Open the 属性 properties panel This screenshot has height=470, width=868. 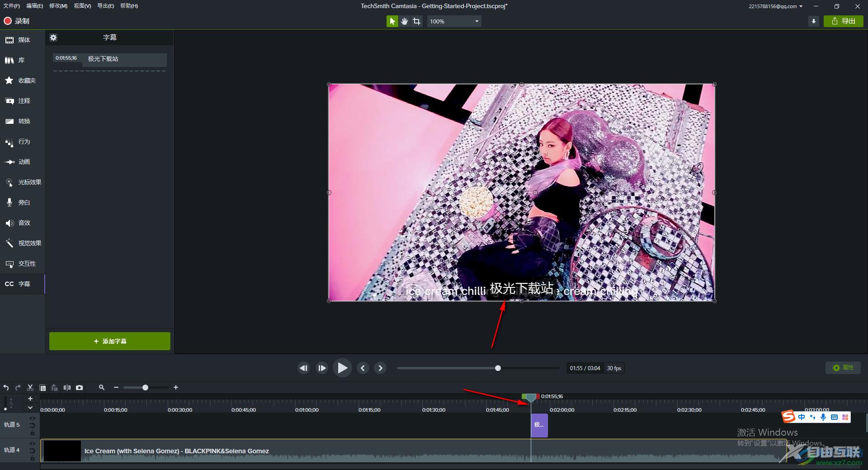[843, 368]
